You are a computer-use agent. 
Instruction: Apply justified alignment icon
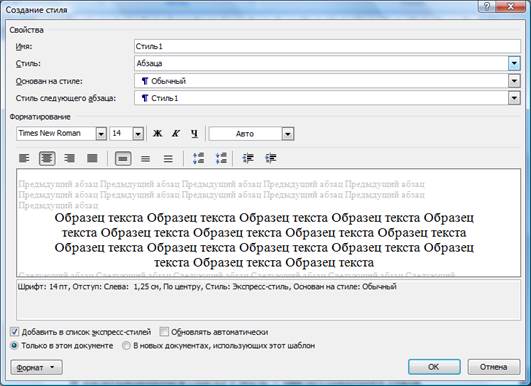pos(92,158)
